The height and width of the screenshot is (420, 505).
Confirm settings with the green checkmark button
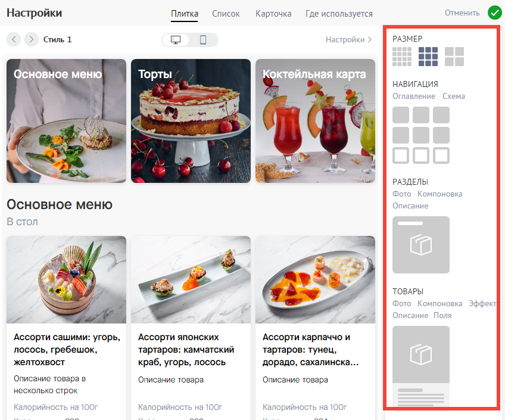coord(495,13)
